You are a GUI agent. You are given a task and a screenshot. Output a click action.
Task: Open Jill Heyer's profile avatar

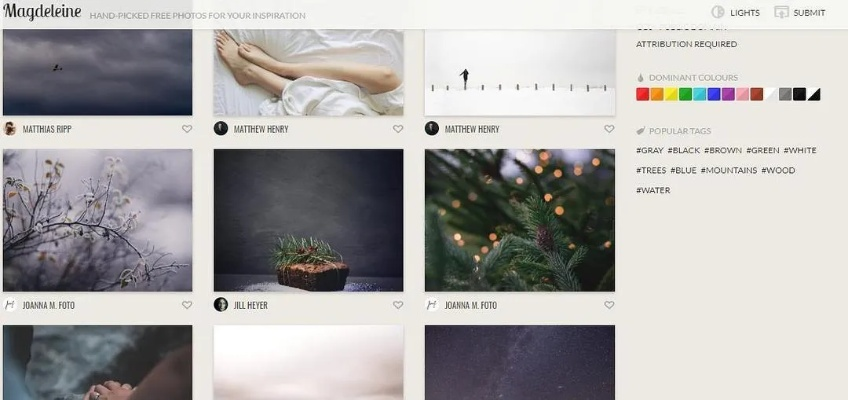pyautogui.click(x=221, y=304)
